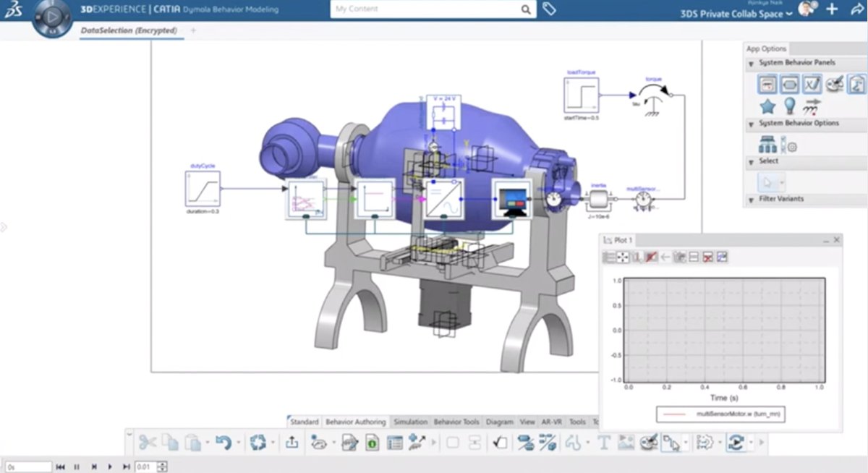Toggle the selection pointer tool in bottom toolbar
Viewport: 868px width, 473px height.
click(x=672, y=442)
